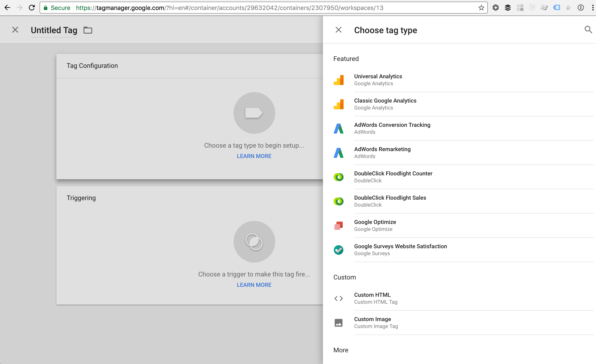Click the Google Optimize red squares icon
Image resolution: width=596 pixels, height=364 pixels.
coord(338,226)
